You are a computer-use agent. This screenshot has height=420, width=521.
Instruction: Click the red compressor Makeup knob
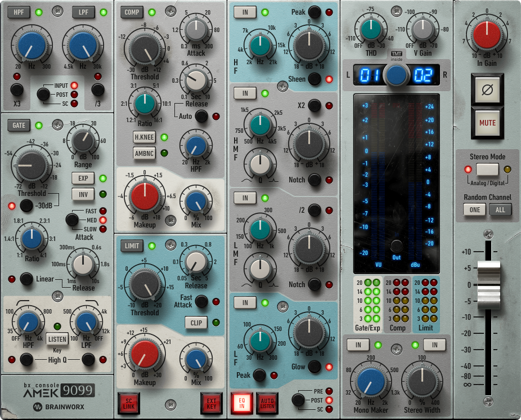click(x=145, y=196)
